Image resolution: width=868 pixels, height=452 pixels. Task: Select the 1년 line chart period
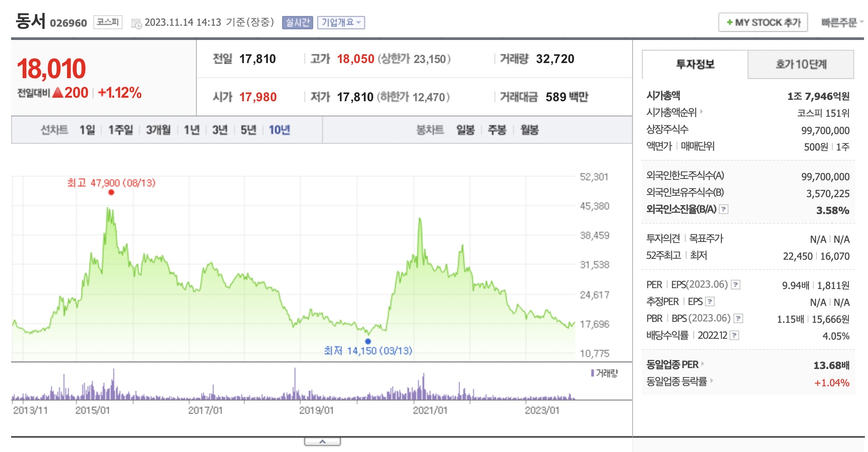pos(191,130)
